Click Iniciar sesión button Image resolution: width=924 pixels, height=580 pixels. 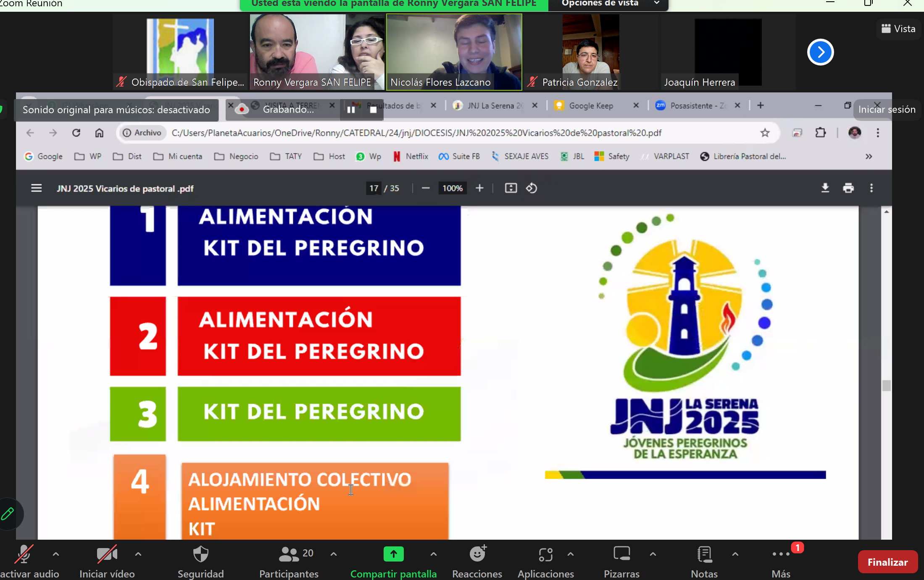tap(887, 110)
